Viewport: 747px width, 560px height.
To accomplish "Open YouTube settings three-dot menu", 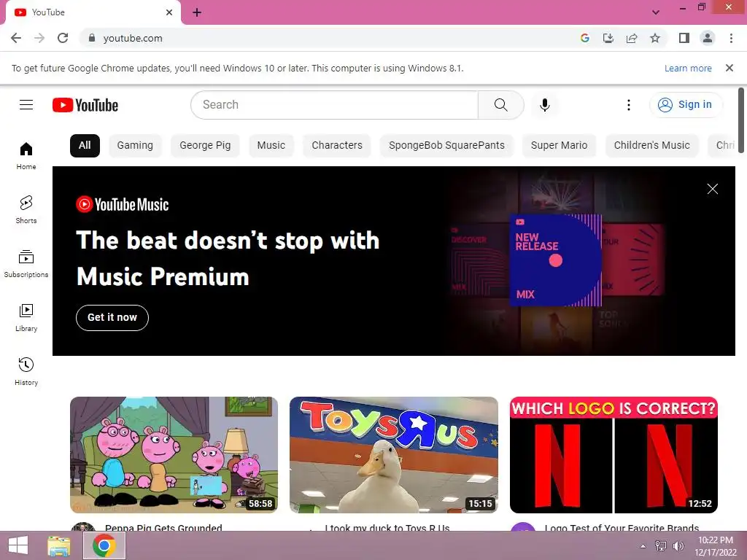I will point(628,105).
